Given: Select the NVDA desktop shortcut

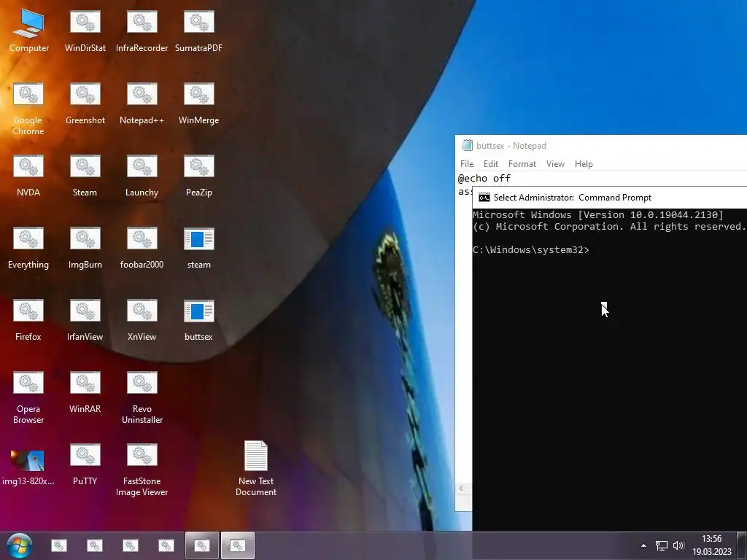Looking at the screenshot, I should tap(28, 176).
